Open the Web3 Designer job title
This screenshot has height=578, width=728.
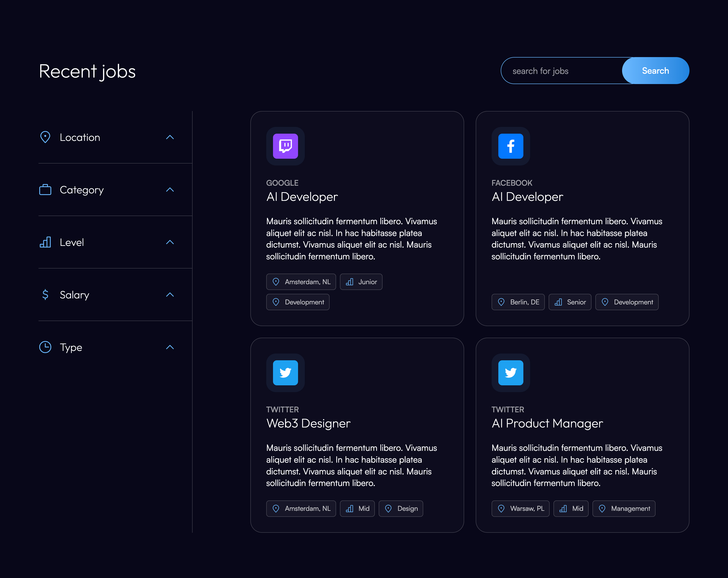point(308,424)
